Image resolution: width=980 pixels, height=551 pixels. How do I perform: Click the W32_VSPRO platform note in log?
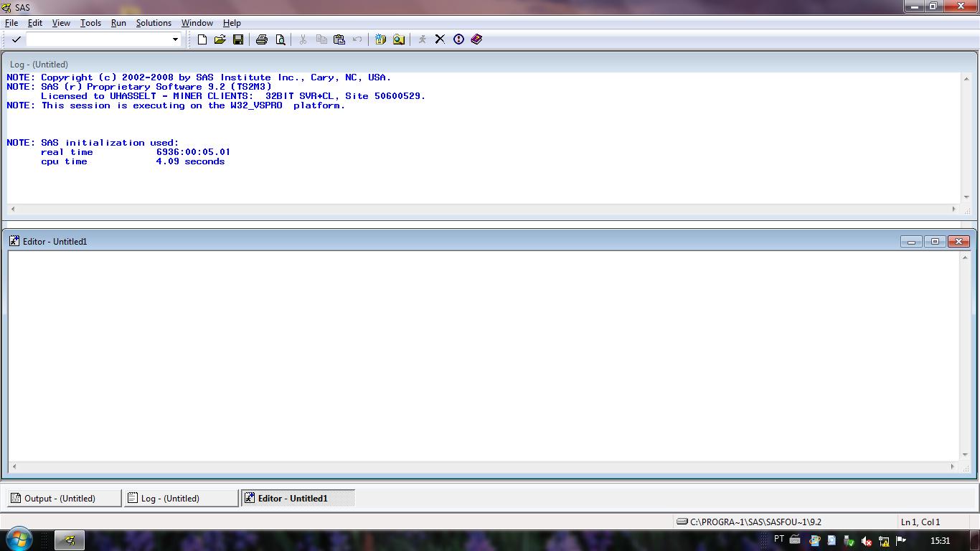pos(176,105)
